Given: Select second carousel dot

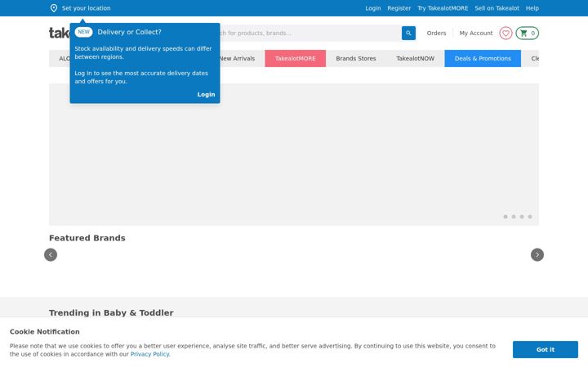Looking at the screenshot, I should pyautogui.click(x=514, y=217).
